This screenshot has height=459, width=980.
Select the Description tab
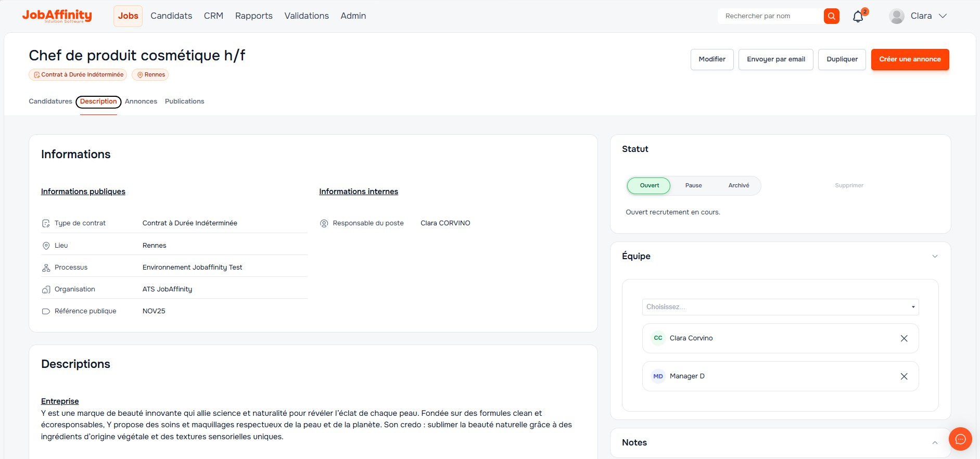click(x=98, y=101)
